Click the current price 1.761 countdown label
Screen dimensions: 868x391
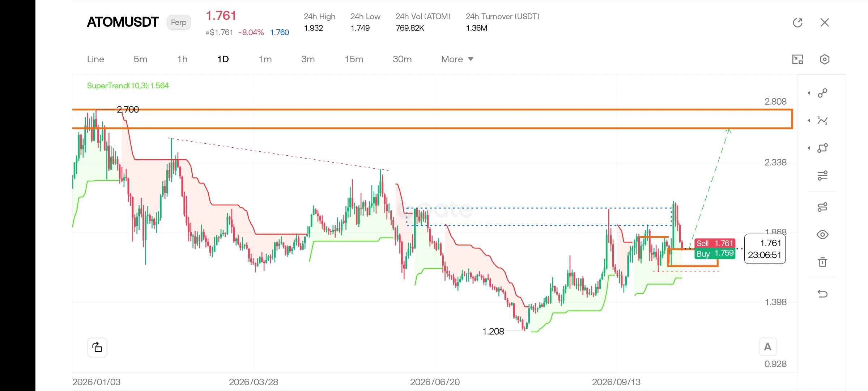[x=765, y=249]
